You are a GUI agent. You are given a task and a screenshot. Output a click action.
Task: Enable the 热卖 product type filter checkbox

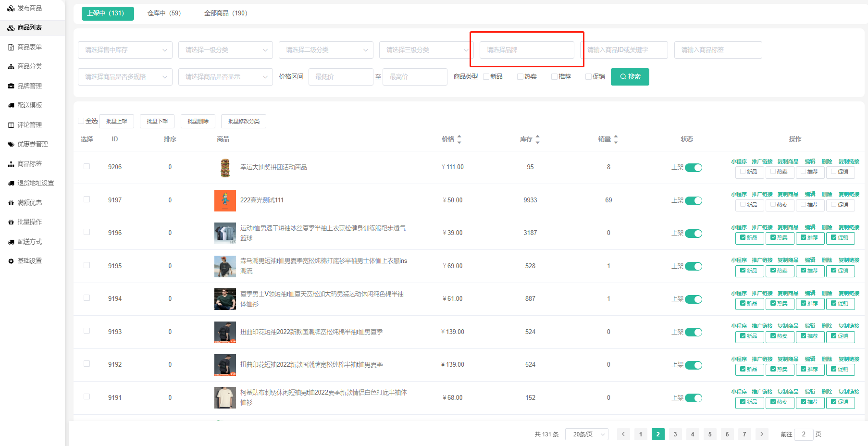tap(520, 77)
